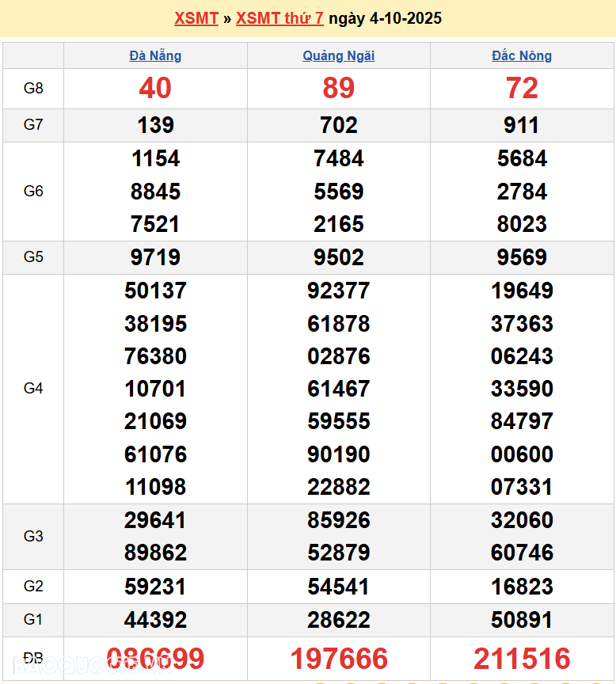
Task: Click the G1 number 44392
Action: [155, 620]
